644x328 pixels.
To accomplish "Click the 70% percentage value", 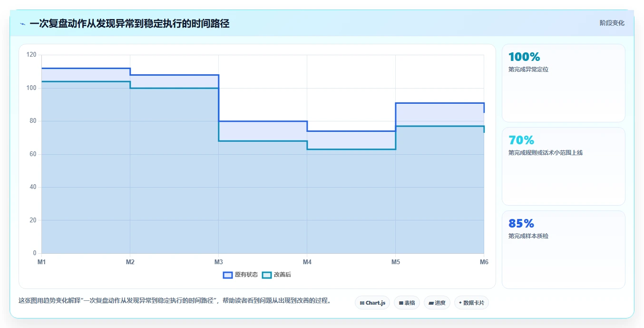I will tap(521, 140).
